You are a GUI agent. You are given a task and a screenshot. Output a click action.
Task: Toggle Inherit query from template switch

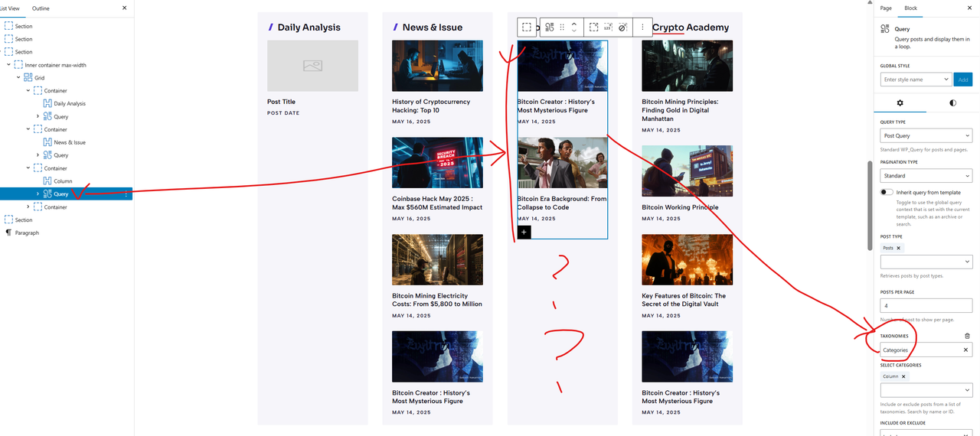click(887, 192)
